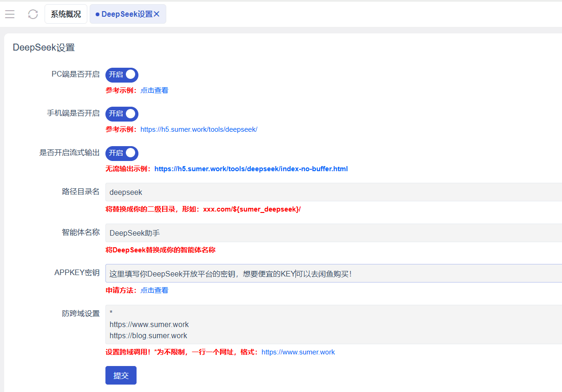Disable the 是否开启流式输出 switch
This screenshot has width=562, height=392.
[x=122, y=153]
